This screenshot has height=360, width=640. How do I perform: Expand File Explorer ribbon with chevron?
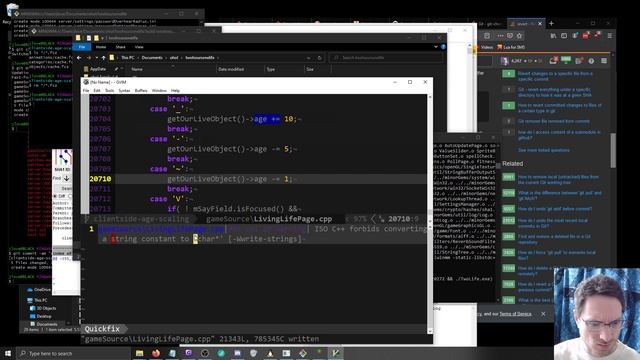(436, 47)
